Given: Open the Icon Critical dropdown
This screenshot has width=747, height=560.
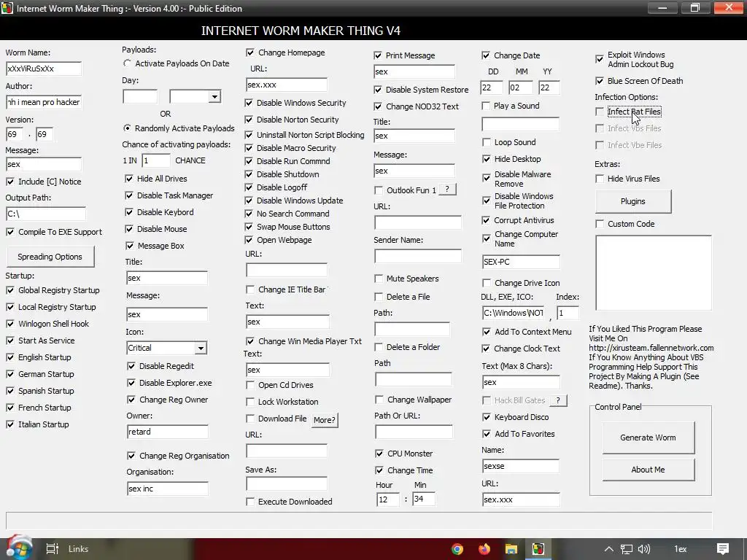Looking at the screenshot, I should pos(201,348).
